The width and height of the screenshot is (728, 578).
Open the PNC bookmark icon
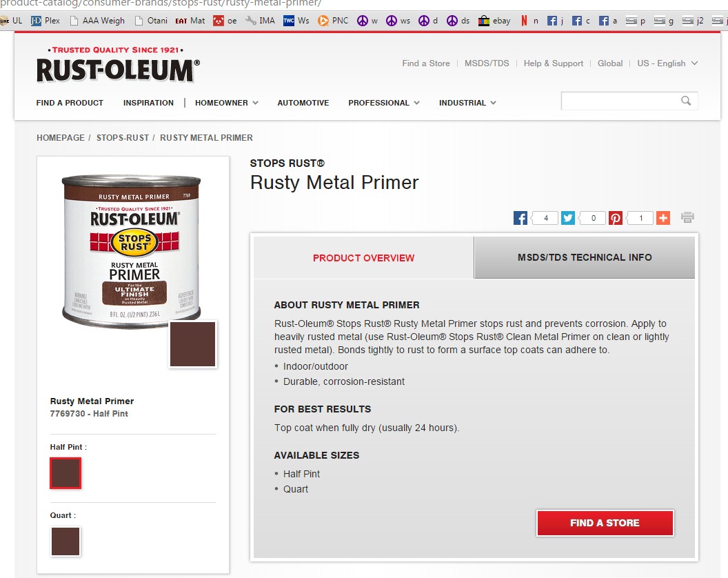click(x=323, y=21)
